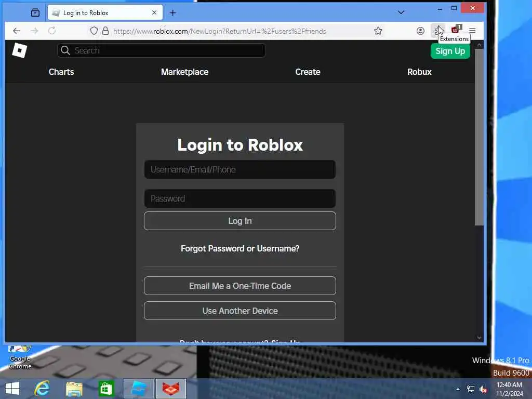Screen dimensions: 532x399
Task: Focus the Username/Email/Phone field
Action: [240, 170]
